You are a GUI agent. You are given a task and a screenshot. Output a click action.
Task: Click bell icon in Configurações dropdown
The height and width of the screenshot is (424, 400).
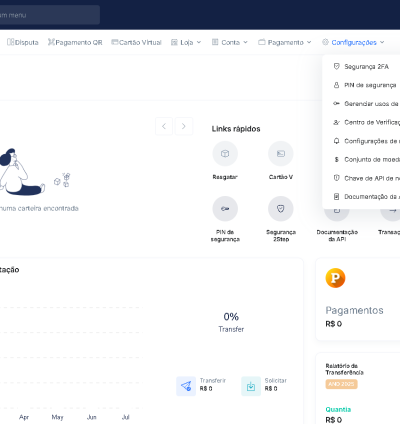[336, 141]
